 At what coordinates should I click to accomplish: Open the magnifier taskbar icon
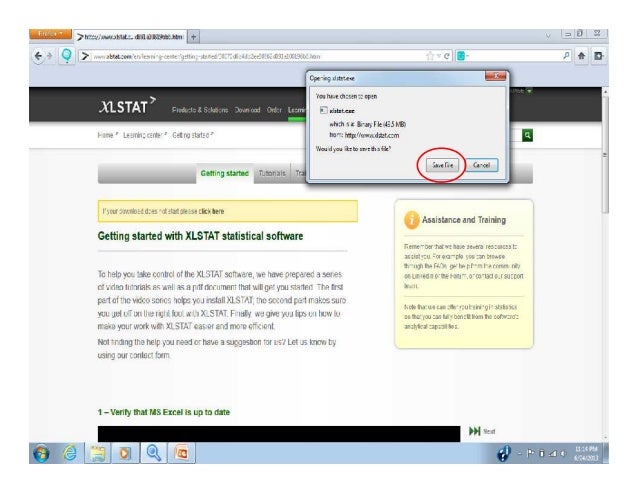(153, 453)
